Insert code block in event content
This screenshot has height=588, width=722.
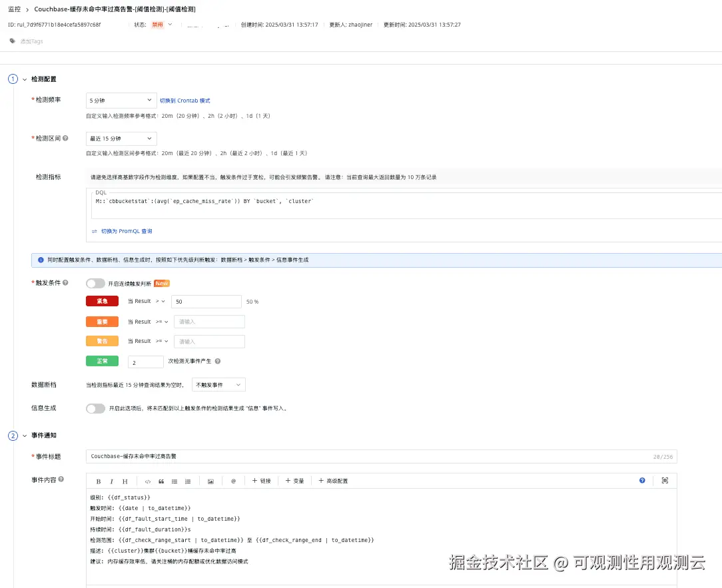148,481
